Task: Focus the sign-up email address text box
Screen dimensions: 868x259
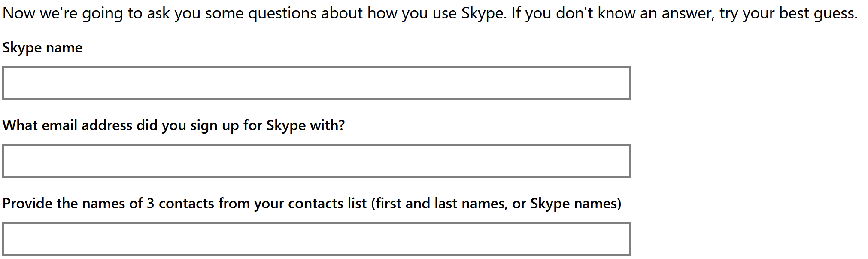Action: point(316,161)
